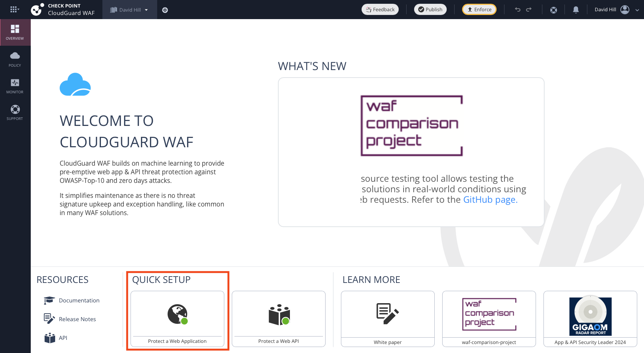Click the API box icon in Resources
The height and width of the screenshot is (353, 644).
click(50, 338)
